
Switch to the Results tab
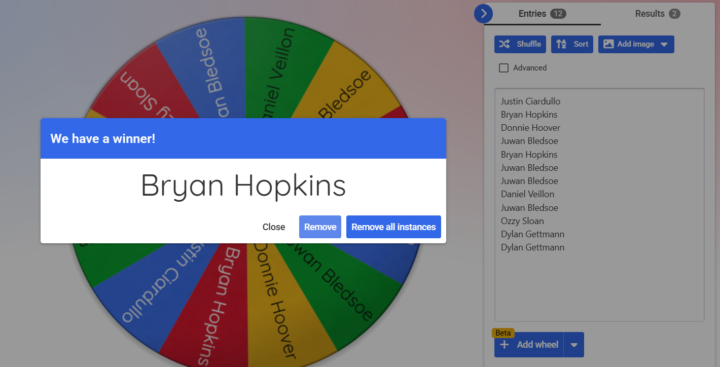658,14
